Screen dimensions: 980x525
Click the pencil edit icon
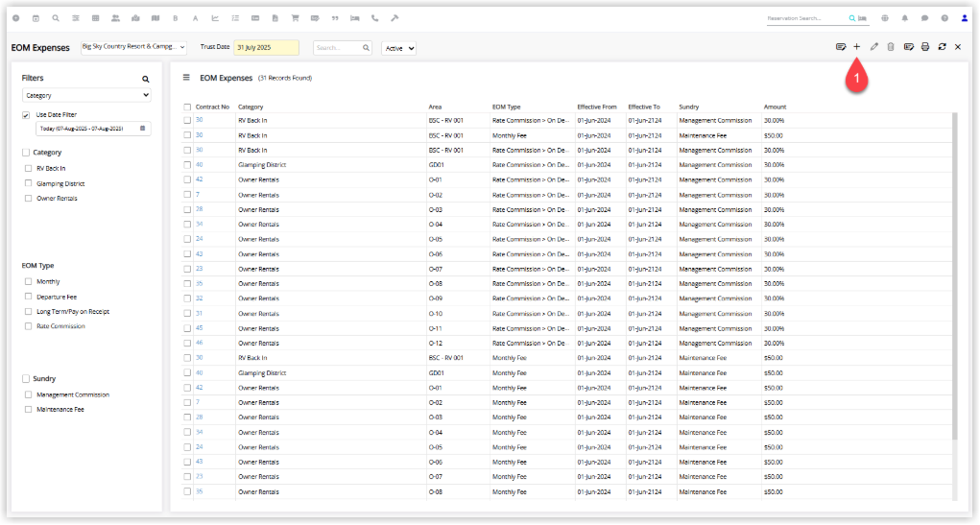click(x=874, y=47)
